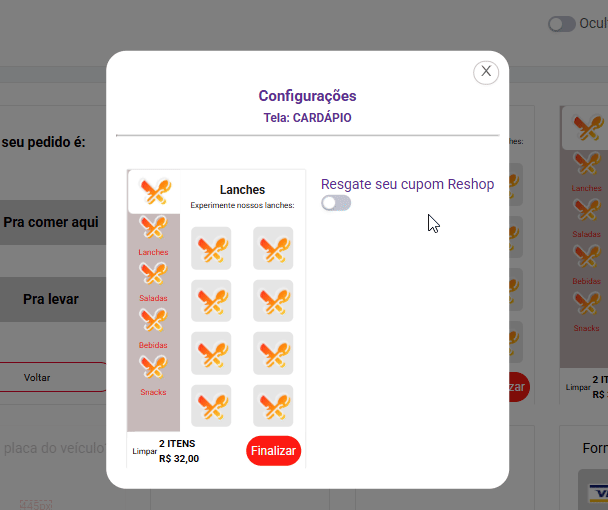608x510 pixels.
Task: Click the first product thumbnail in the Lanches grid
Action: click(211, 248)
